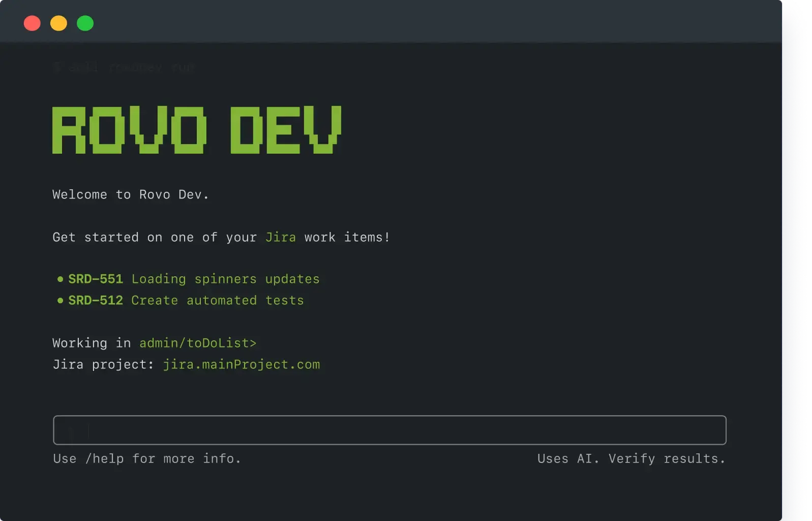Click the yellow minimize window button
Image resolution: width=812 pixels, height=521 pixels.
click(58, 23)
